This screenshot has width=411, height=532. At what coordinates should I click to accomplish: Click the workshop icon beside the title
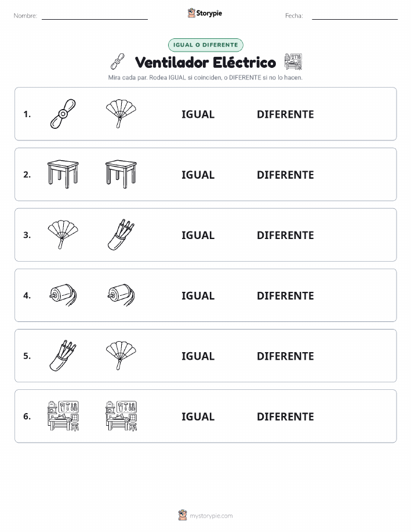point(293,61)
